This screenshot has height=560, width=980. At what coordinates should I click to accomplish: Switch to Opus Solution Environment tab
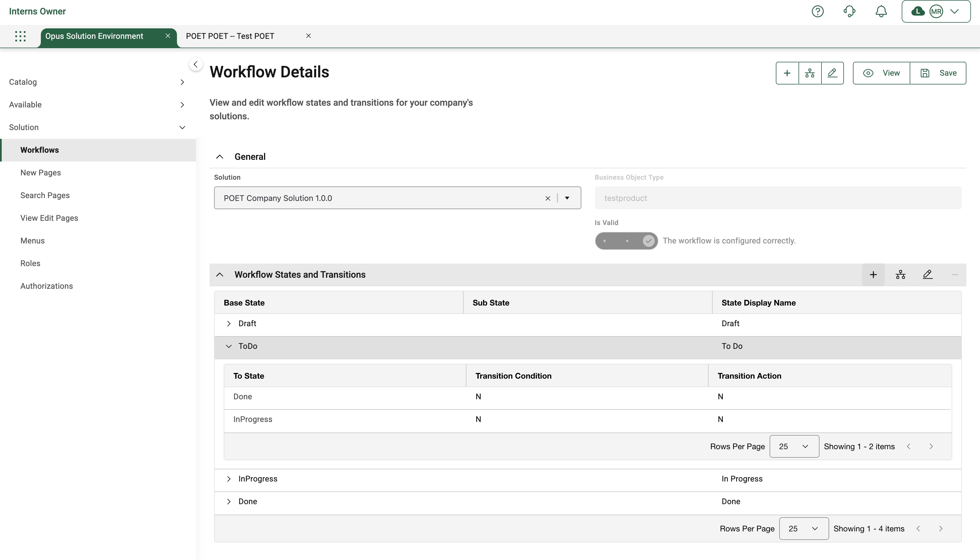(x=94, y=36)
